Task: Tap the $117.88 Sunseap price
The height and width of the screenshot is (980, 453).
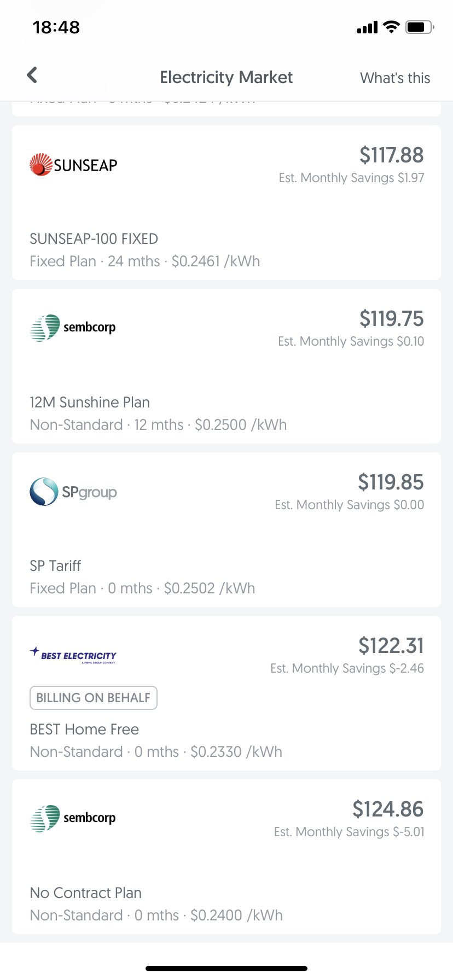Action: coord(391,155)
